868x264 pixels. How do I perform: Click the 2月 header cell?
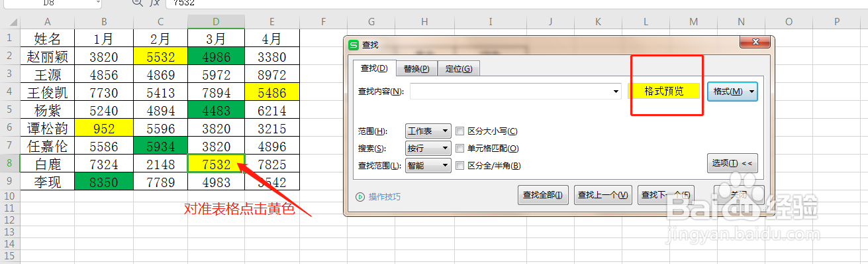click(160, 38)
